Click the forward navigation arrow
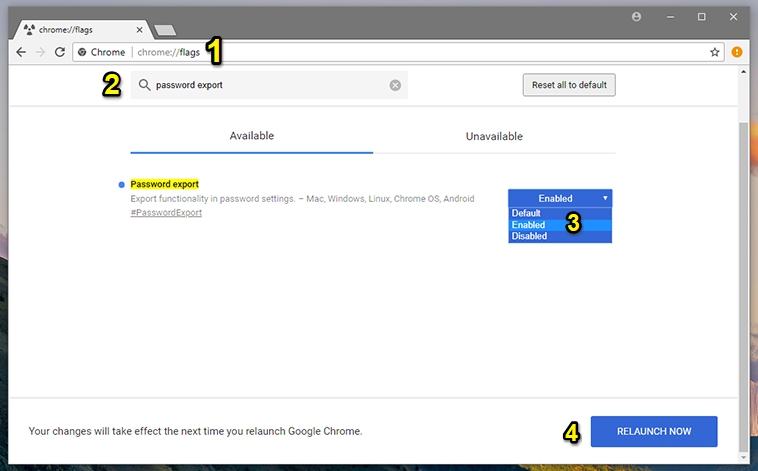The image size is (758, 471). (40, 52)
